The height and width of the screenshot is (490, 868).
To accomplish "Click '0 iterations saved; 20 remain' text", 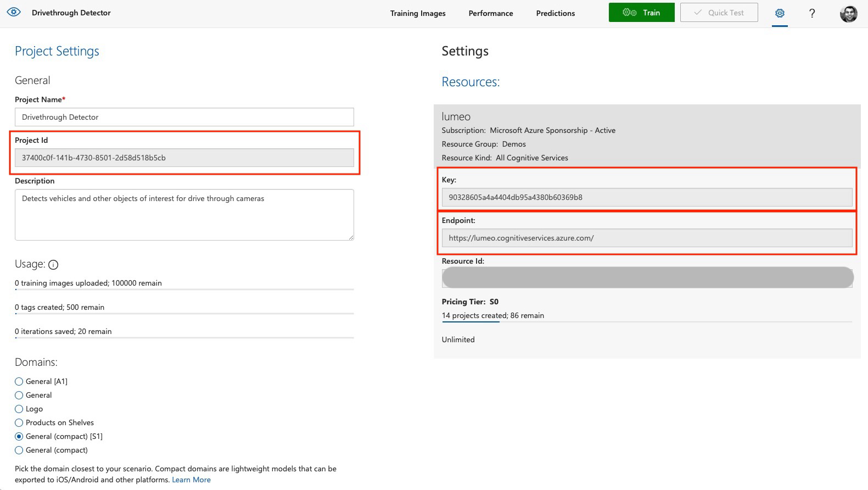I will [x=63, y=331].
